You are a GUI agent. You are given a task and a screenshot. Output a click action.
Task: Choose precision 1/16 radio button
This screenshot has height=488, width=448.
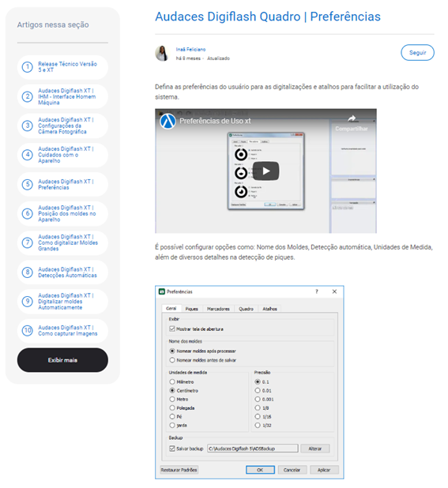[257, 416]
